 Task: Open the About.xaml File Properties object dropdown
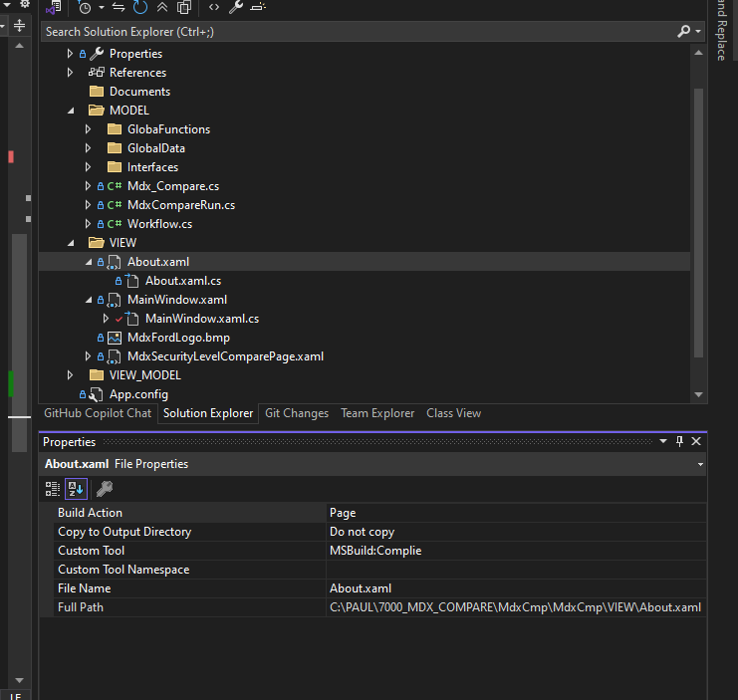point(700,464)
